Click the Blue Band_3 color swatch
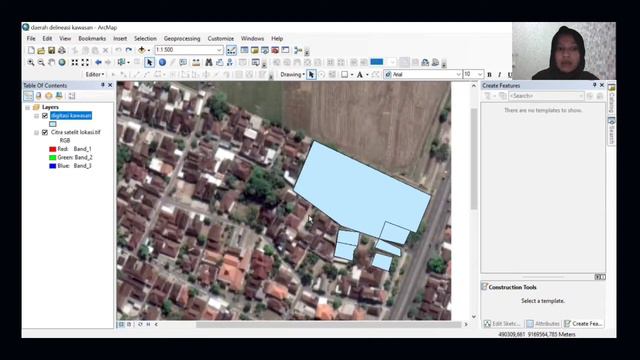This screenshot has height=360, width=640. tap(52, 166)
